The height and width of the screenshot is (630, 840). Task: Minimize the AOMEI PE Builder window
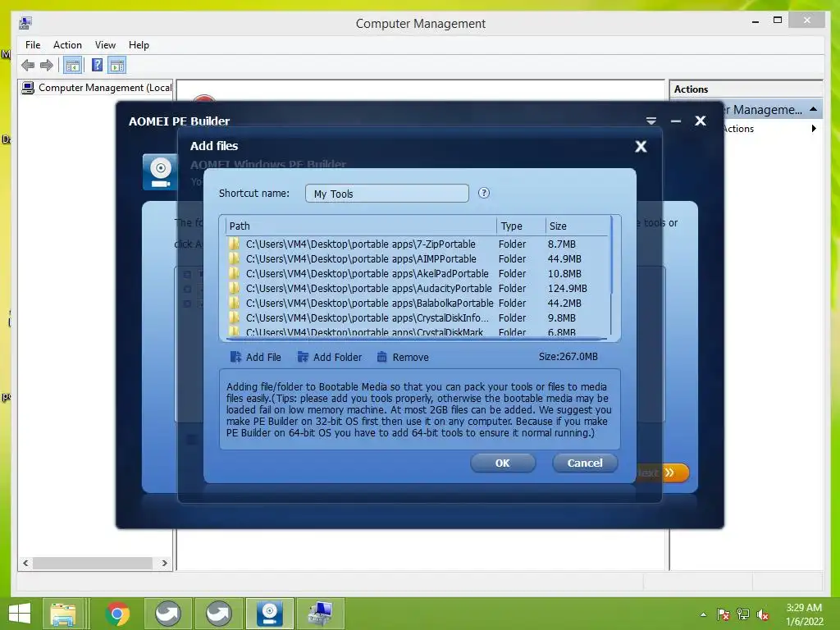[676, 121]
